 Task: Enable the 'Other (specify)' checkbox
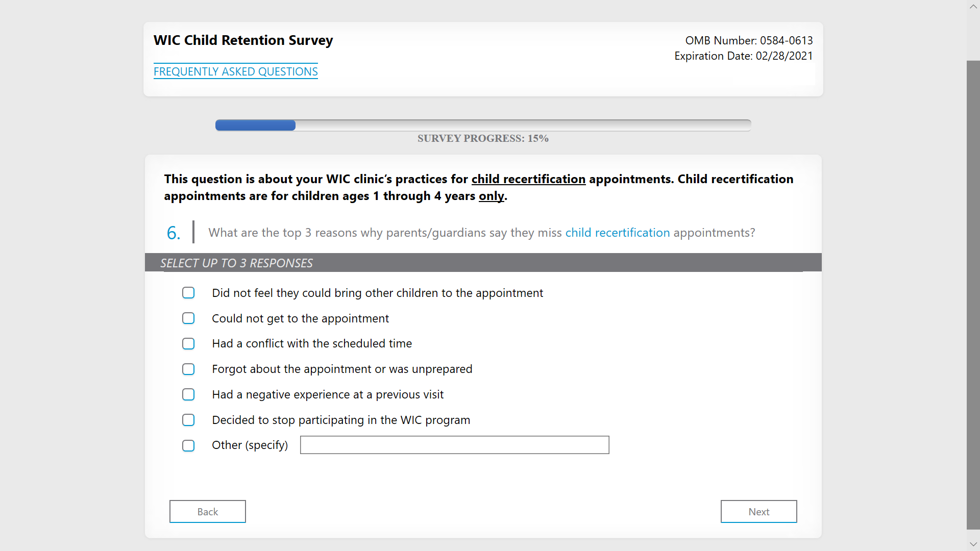[x=188, y=445]
